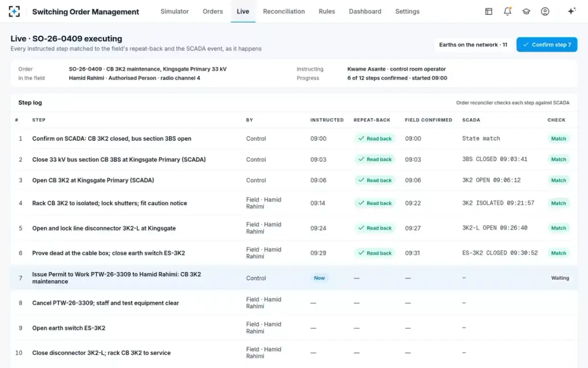This screenshot has width=588, height=368.
Task: Click the Waiting status on step 7
Action: click(x=560, y=278)
